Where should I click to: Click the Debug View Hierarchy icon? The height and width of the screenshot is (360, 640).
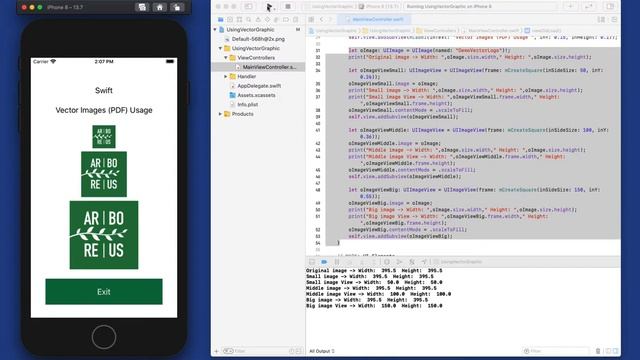[x=387, y=262]
